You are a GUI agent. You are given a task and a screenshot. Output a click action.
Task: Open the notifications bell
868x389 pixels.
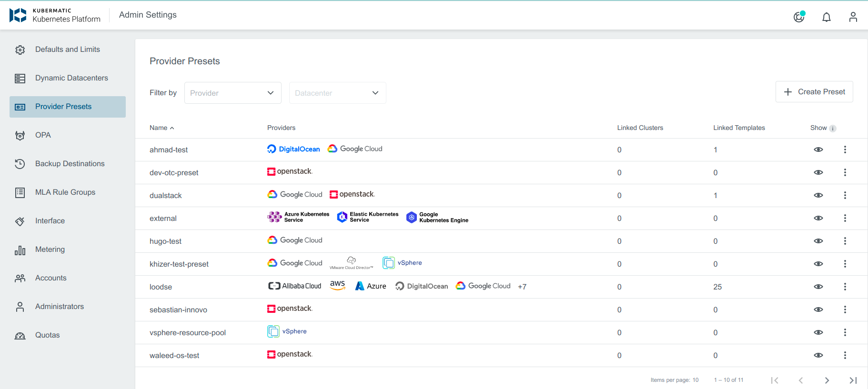click(x=827, y=17)
